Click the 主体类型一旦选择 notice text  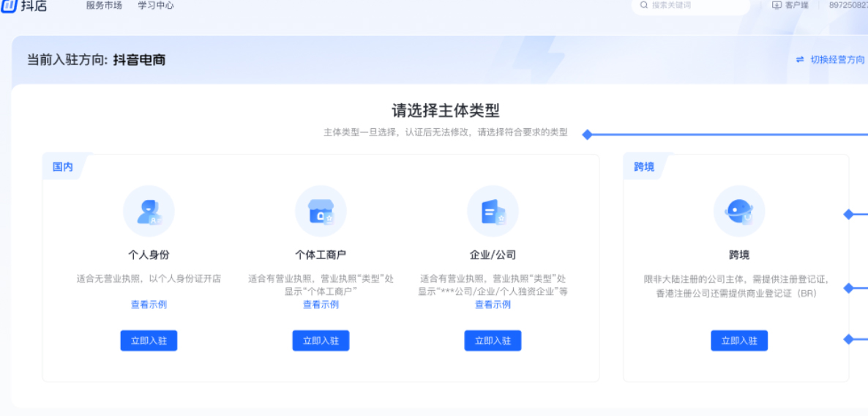446,133
